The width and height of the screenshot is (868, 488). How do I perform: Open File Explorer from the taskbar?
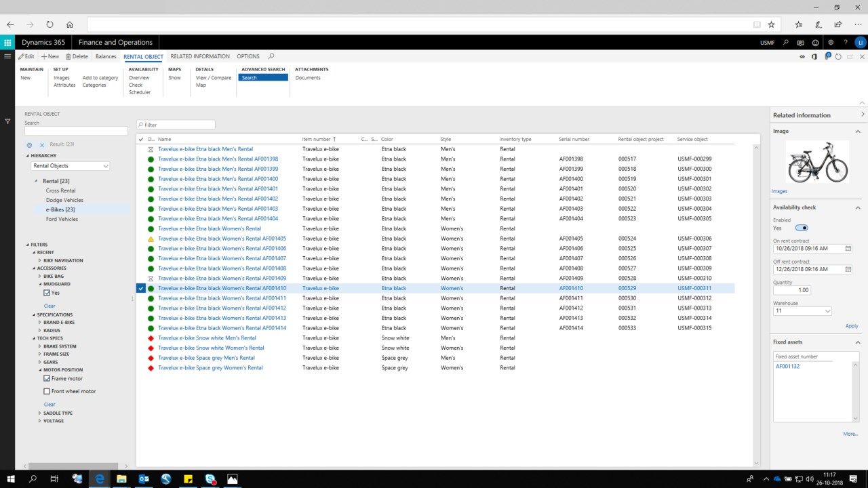click(x=122, y=479)
